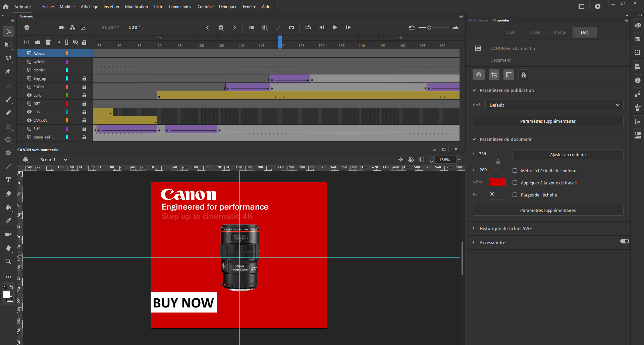Enable onion skin in timeline
The image size is (644, 345).
pyautogui.click(x=251, y=27)
